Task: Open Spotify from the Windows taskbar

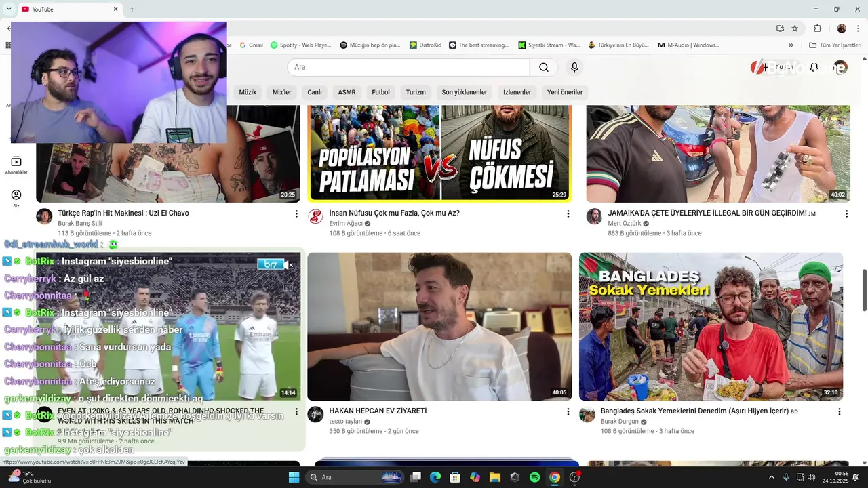Action: 534,477
